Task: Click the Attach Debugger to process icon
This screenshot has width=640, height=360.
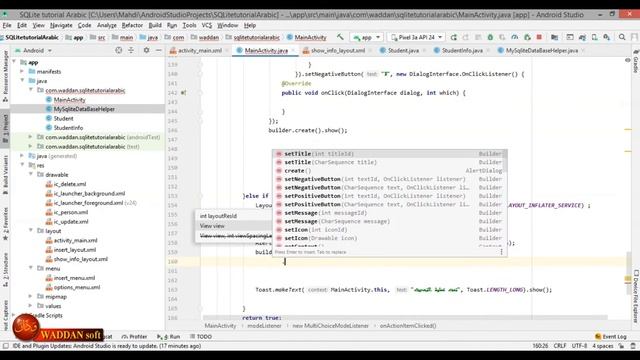Action: 527,37
